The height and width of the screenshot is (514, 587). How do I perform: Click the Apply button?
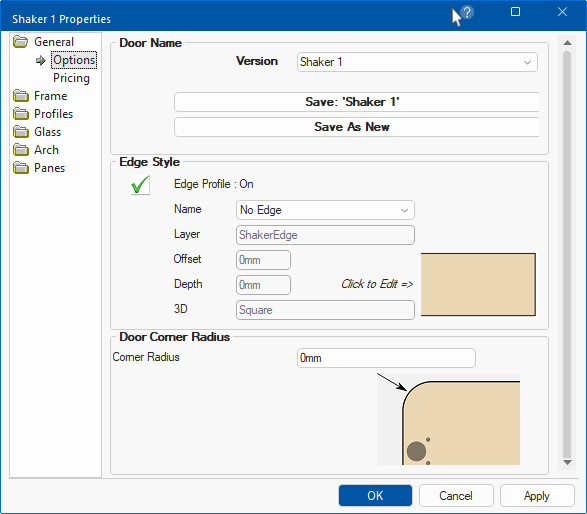click(x=537, y=496)
